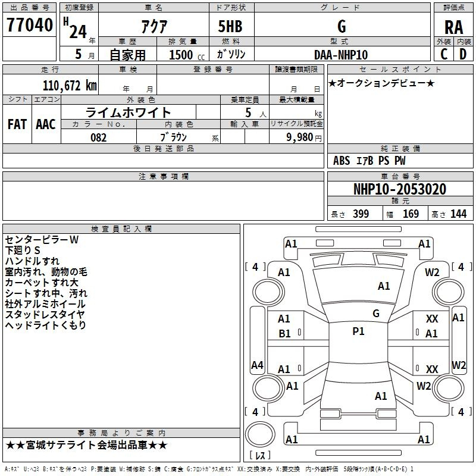Click the interior grade D cell

[x=464, y=54]
